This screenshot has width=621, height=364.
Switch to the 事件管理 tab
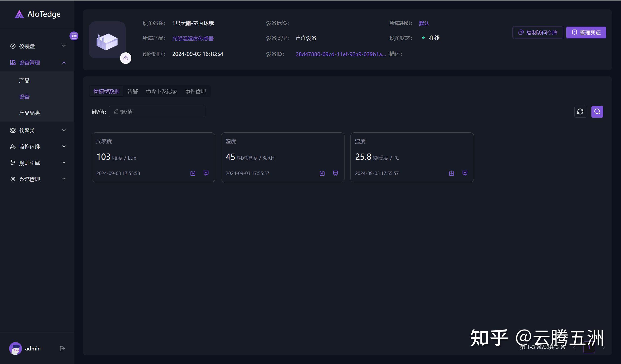[x=195, y=91]
